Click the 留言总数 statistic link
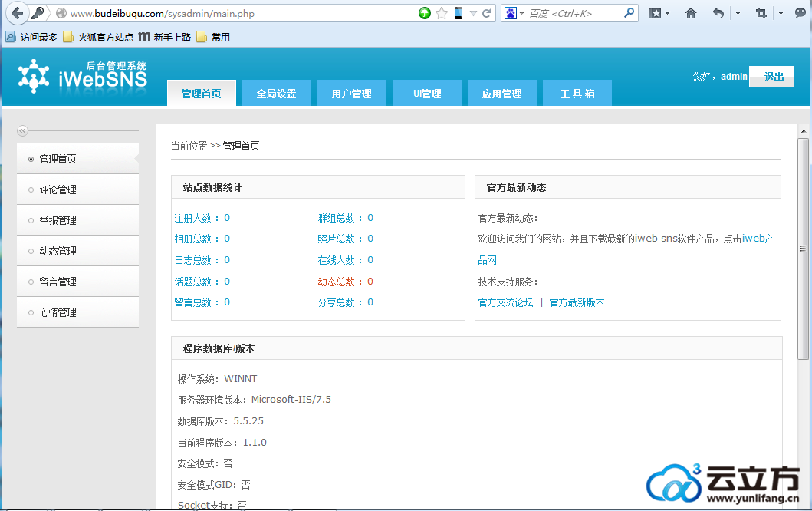The width and height of the screenshot is (812, 511). click(202, 302)
